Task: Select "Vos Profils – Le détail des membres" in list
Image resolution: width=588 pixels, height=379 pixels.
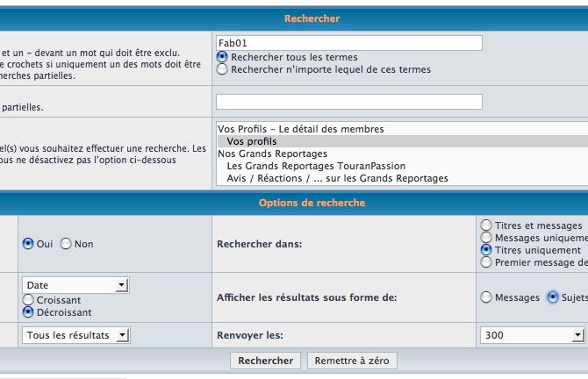Action: [x=300, y=129]
